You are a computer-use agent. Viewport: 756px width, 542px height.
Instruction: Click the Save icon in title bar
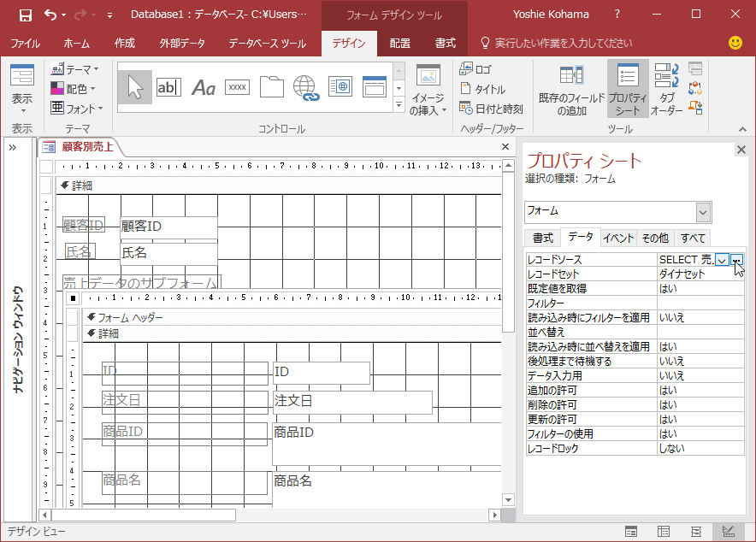point(26,15)
